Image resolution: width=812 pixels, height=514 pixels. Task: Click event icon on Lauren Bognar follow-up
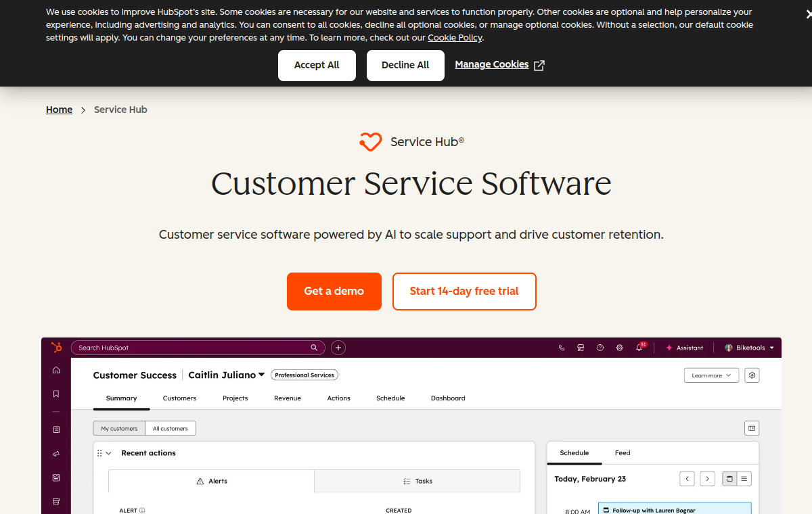coord(606,511)
